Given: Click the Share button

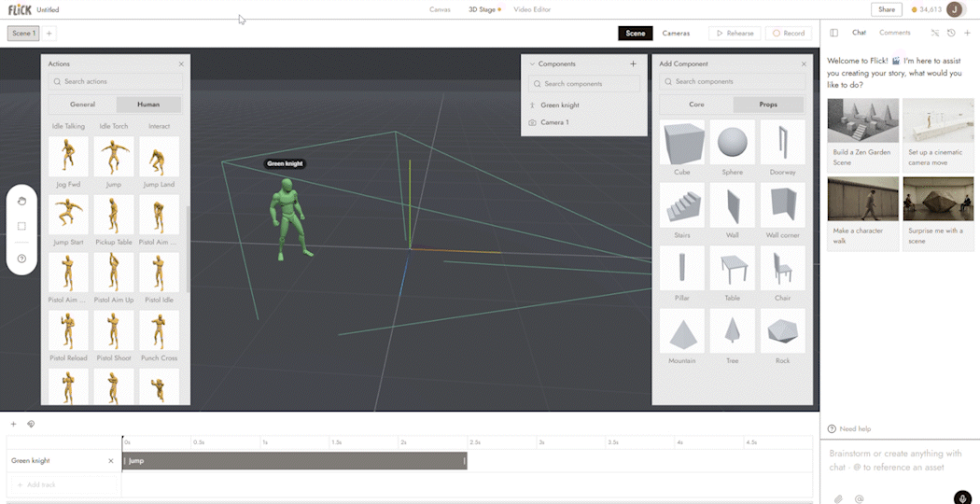Looking at the screenshot, I should [x=887, y=9].
